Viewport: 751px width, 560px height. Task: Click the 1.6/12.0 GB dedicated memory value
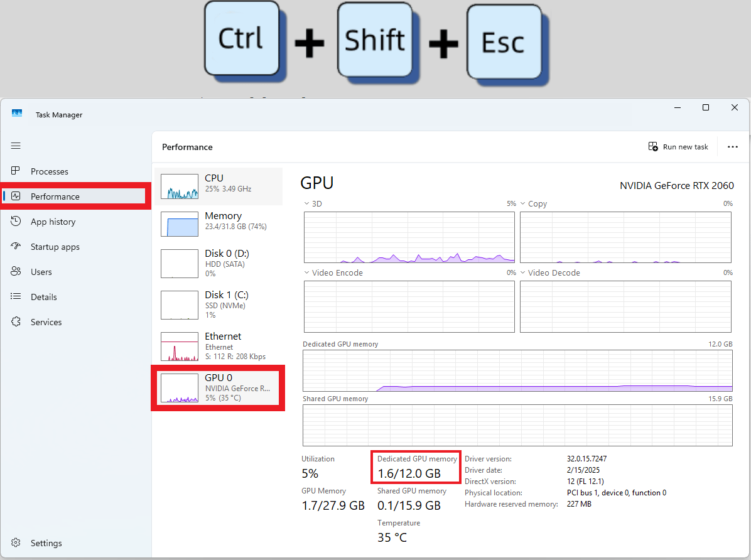[x=409, y=474]
